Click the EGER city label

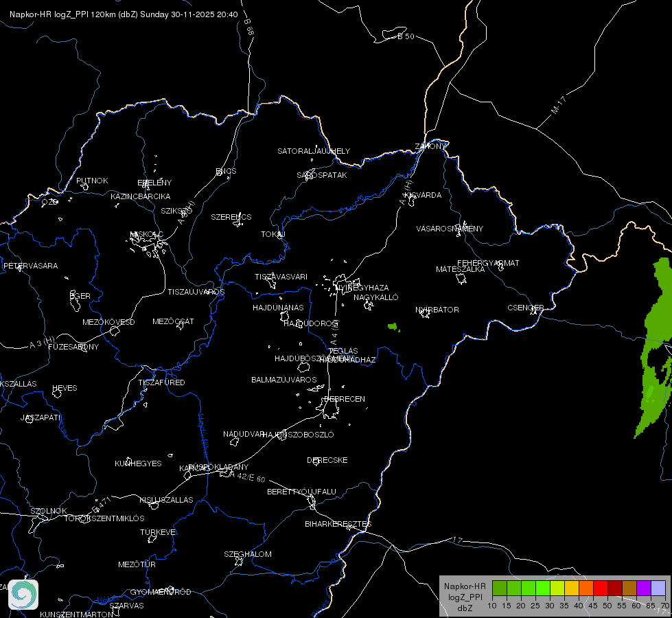80,296
